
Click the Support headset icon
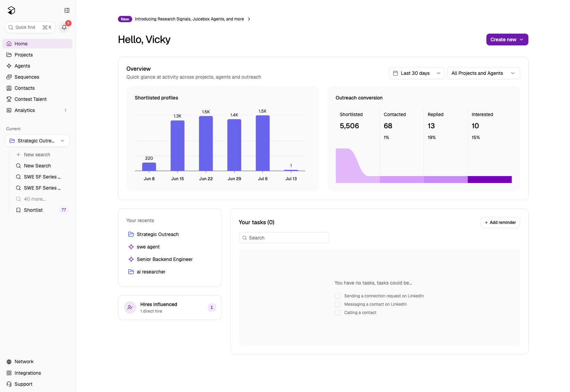click(x=9, y=384)
